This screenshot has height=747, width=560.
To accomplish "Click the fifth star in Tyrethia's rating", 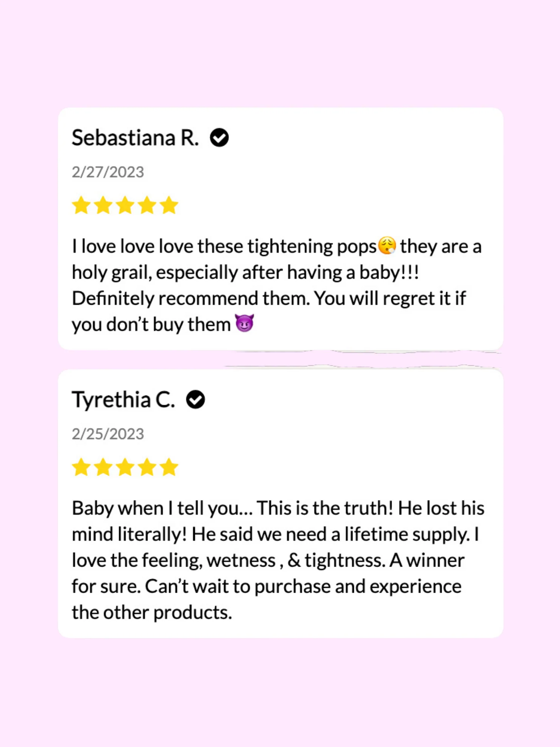I will point(169,467).
